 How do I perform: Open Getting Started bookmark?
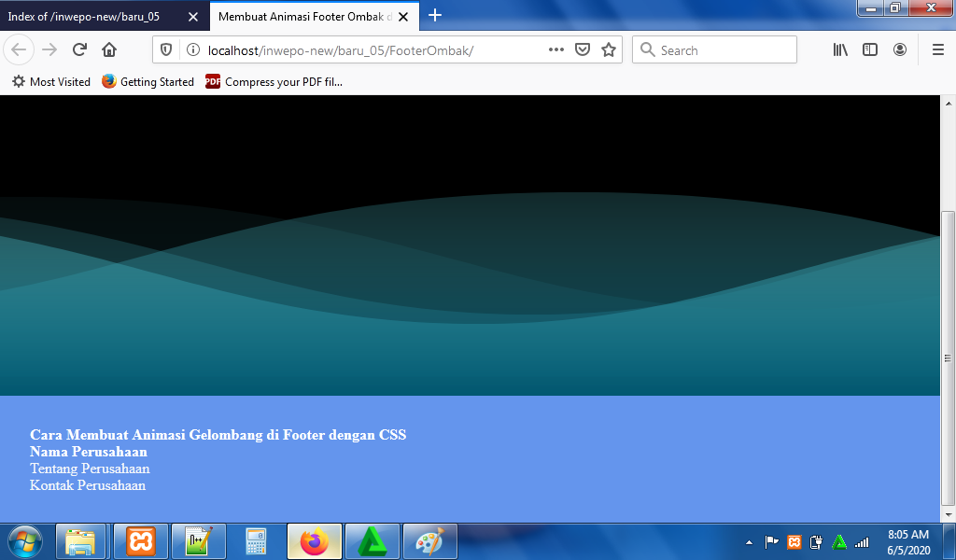point(148,81)
